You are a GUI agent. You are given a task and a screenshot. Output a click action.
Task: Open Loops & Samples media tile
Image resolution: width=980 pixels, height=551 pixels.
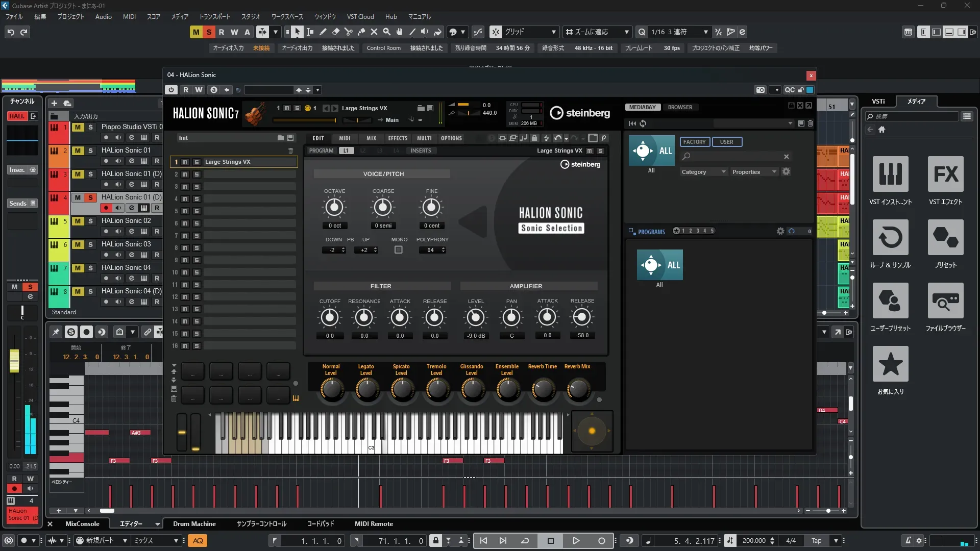click(890, 237)
